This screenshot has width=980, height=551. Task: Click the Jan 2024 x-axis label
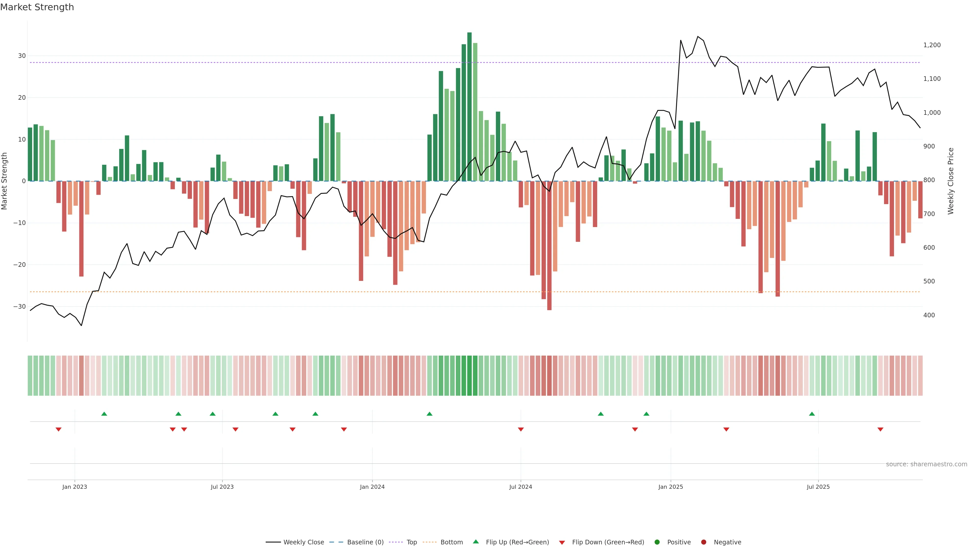click(x=372, y=487)
